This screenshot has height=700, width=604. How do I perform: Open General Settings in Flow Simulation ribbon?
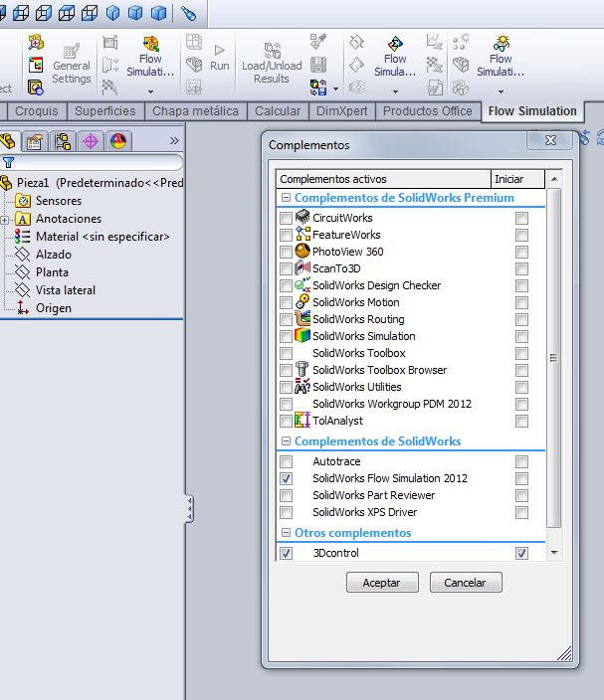coord(72,64)
